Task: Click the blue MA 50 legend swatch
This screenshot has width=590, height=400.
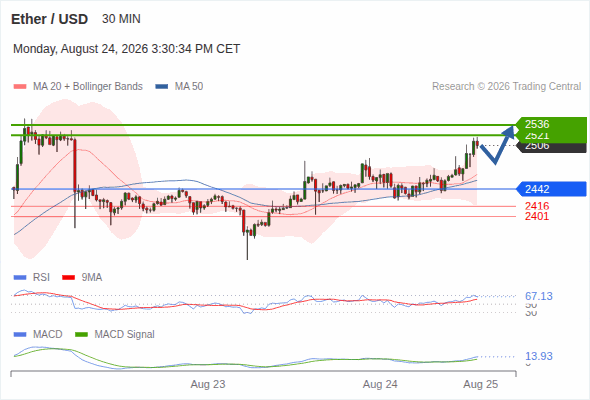Action: (161, 87)
